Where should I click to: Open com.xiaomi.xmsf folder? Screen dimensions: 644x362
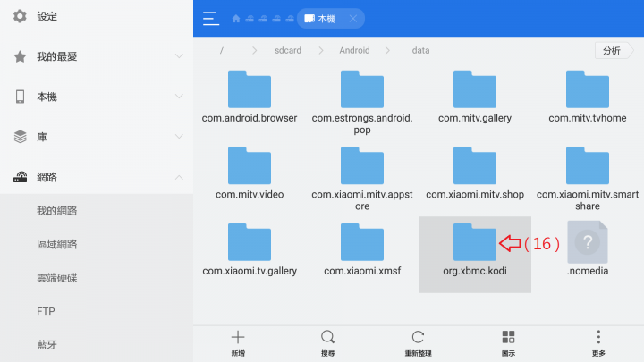(362, 249)
